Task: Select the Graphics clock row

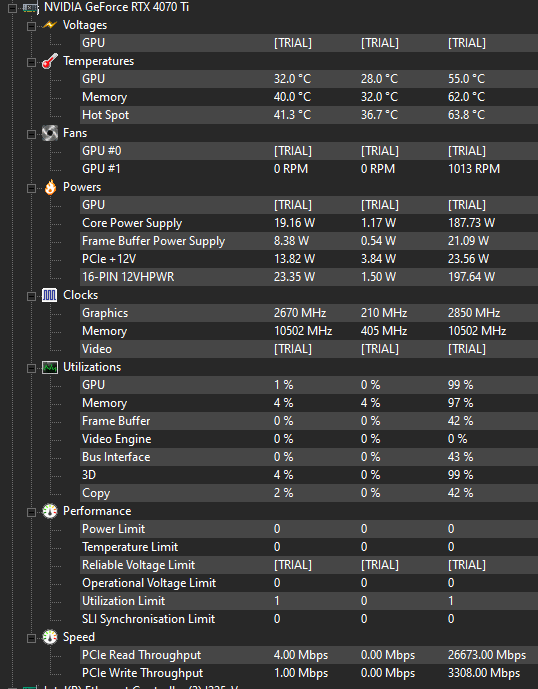Action: pos(309,313)
